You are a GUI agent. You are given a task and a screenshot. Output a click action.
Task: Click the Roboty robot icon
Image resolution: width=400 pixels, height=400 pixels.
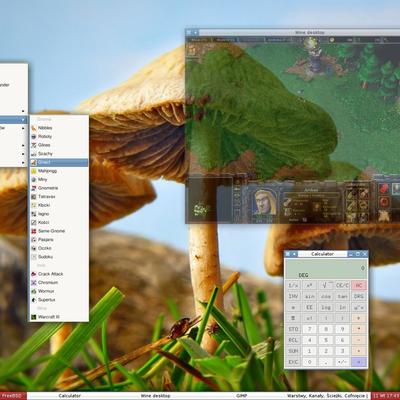[34, 136]
